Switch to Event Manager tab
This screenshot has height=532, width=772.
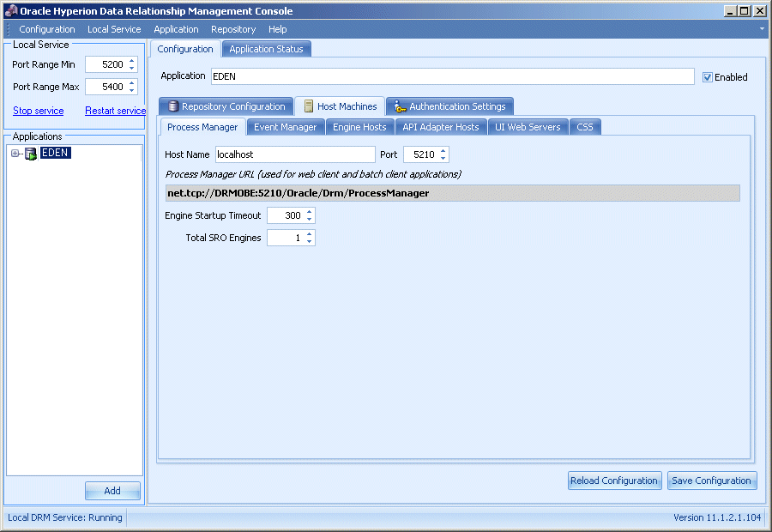coord(286,127)
